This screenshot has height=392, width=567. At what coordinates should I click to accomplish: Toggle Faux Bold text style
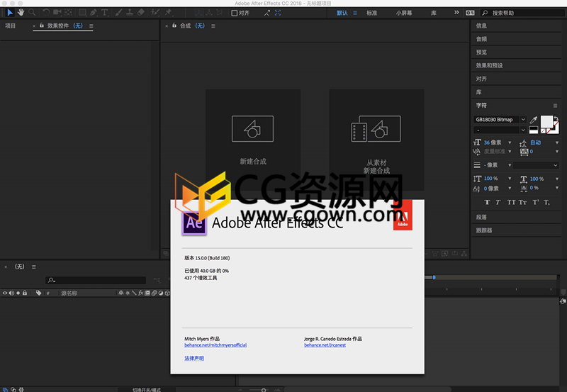coord(487,202)
